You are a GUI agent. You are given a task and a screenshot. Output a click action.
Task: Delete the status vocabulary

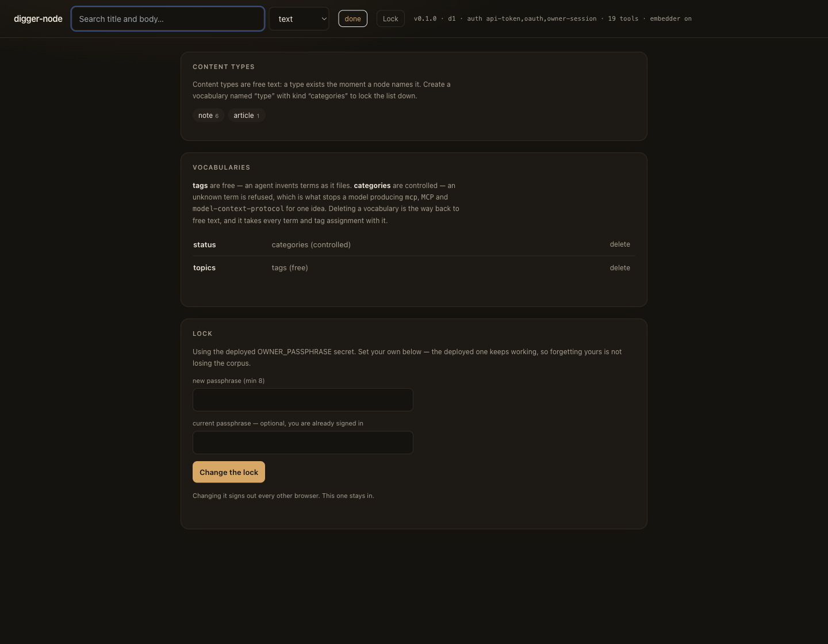pyautogui.click(x=620, y=244)
